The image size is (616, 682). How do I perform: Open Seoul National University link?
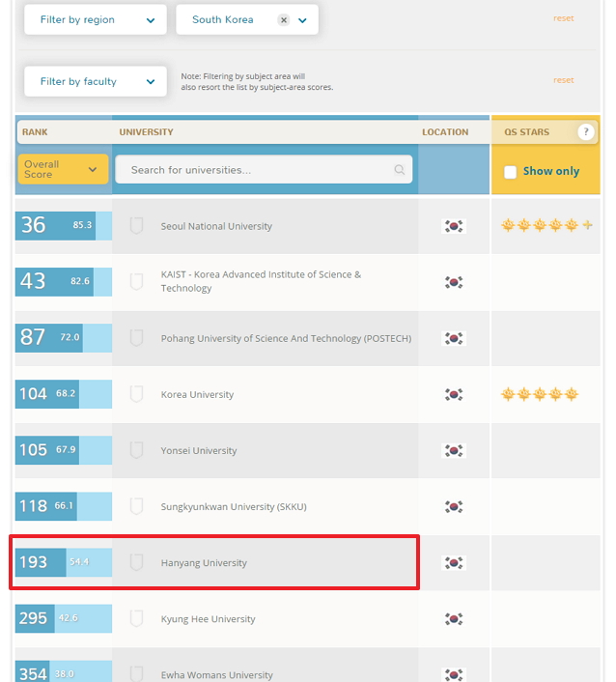pos(216,226)
